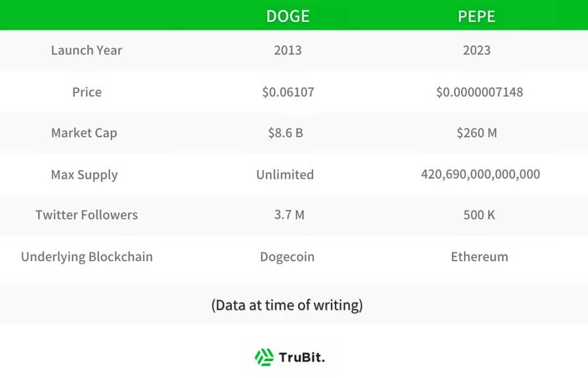Image resolution: width=588 pixels, height=378 pixels.
Task: Select PEPE 500 K followers value
Action: pos(479,215)
